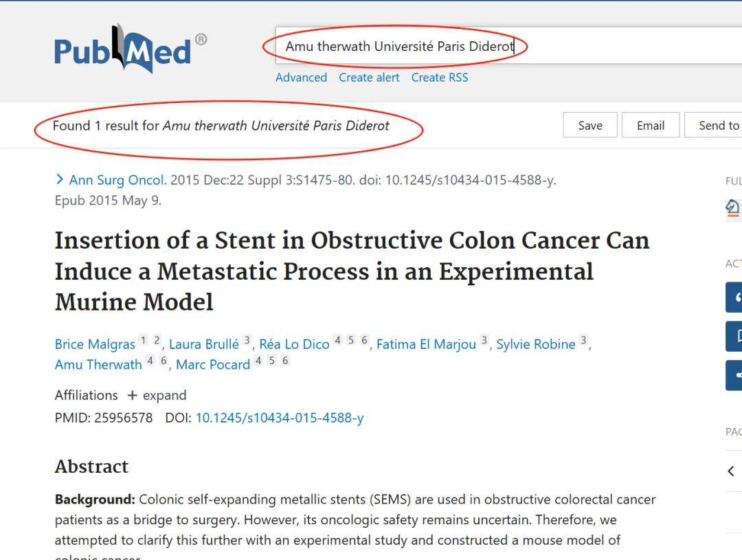The height and width of the screenshot is (560, 742).
Task: Click the Favorites bookmark button
Action: 734,336
